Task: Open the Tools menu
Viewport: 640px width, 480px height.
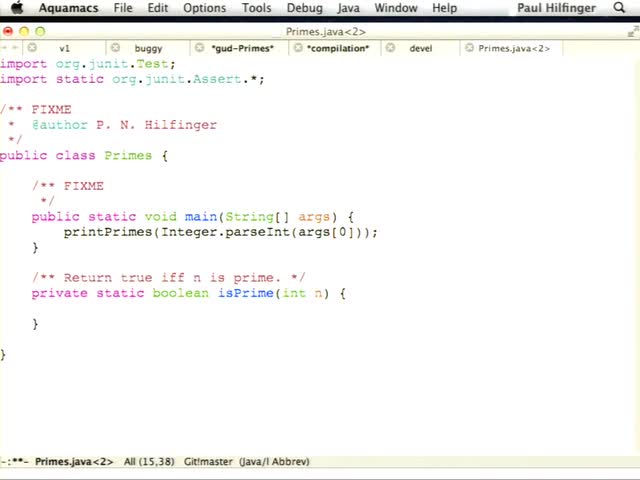Action: [x=256, y=8]
